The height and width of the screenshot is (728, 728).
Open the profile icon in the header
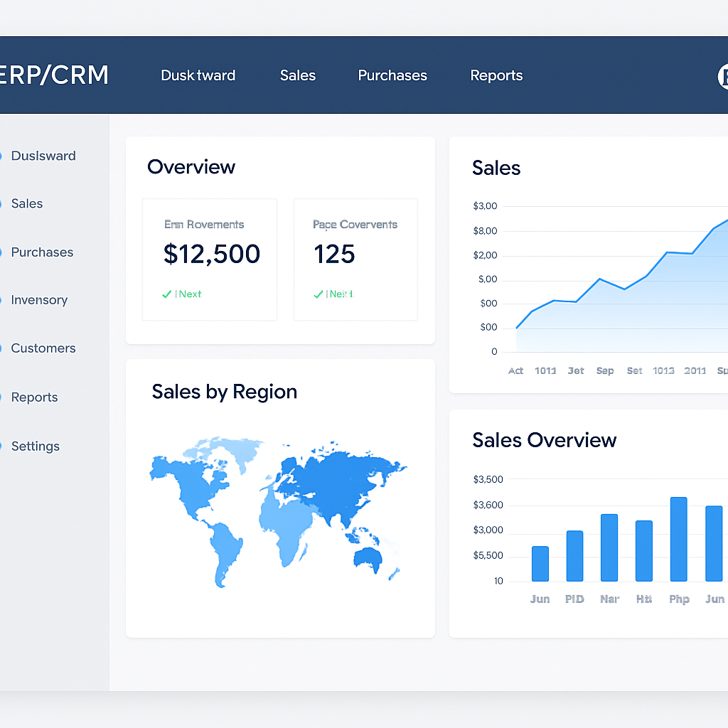pyautogui.click(x=723, y=76)
